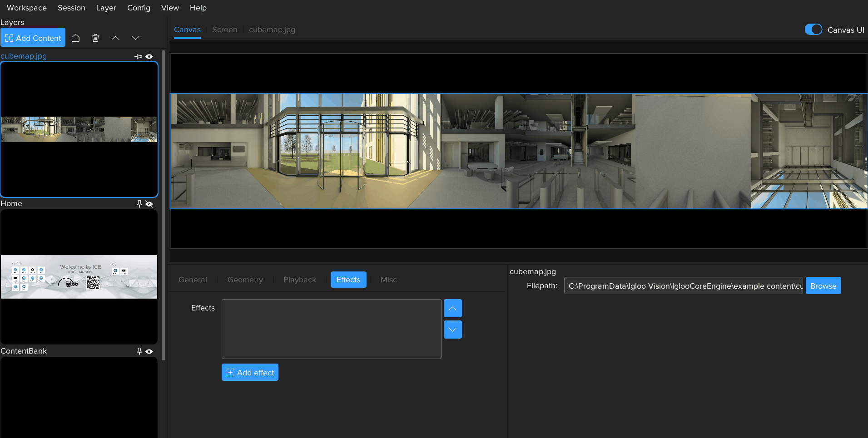Toggle the Canvas UI switch
868x438 pixels.
point(813,30)
